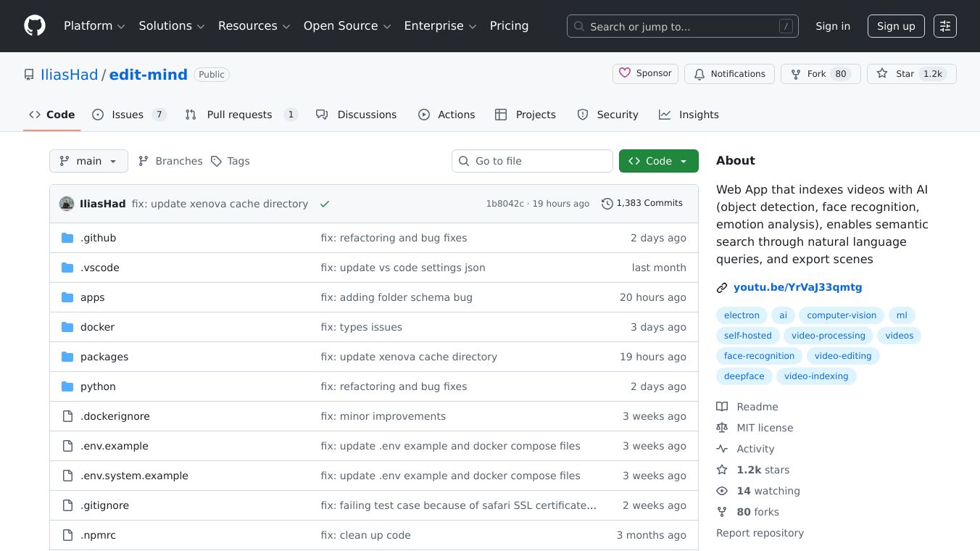This screenshot has width=980, height=551.
Task: Expand the main branch dropdown
Action: click(88, 161)
